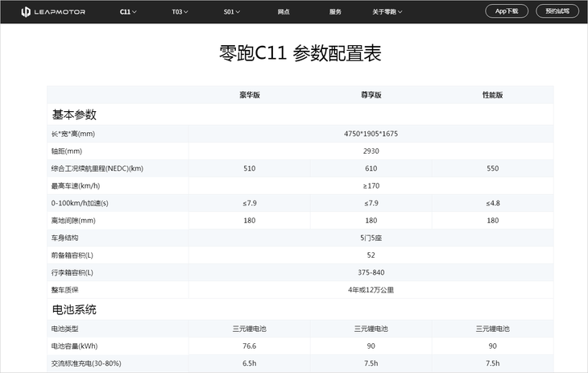Click the 交流标准充电(30-80%) row label
Viewport: 588px width, 373px height.
click(x=86, y=363)
